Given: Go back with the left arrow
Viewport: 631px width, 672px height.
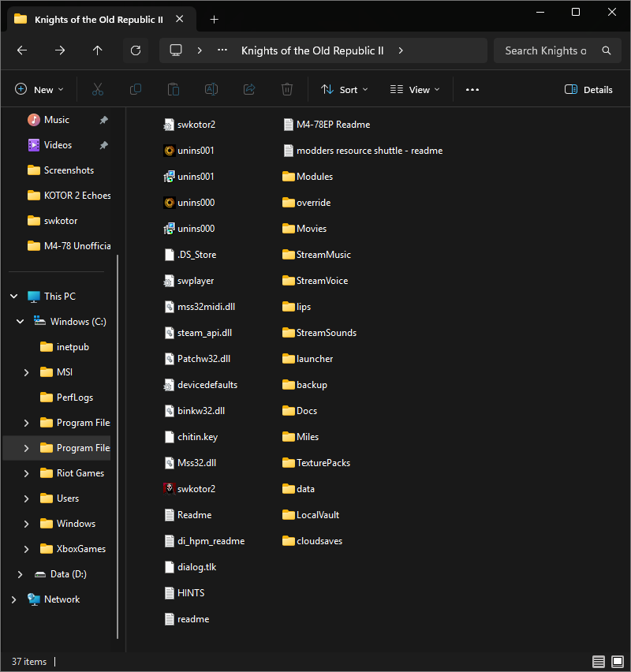Looking at the screenshot, I should coord(22,50).
